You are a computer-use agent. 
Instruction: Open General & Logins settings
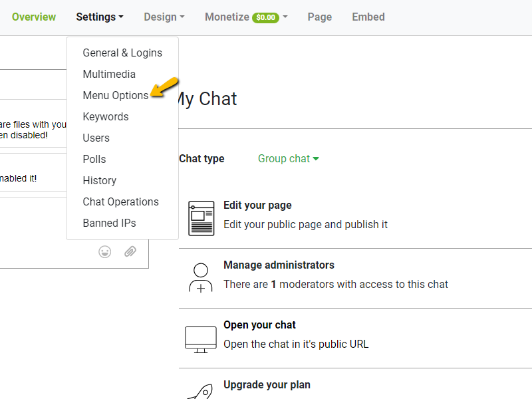coord(122,53)
